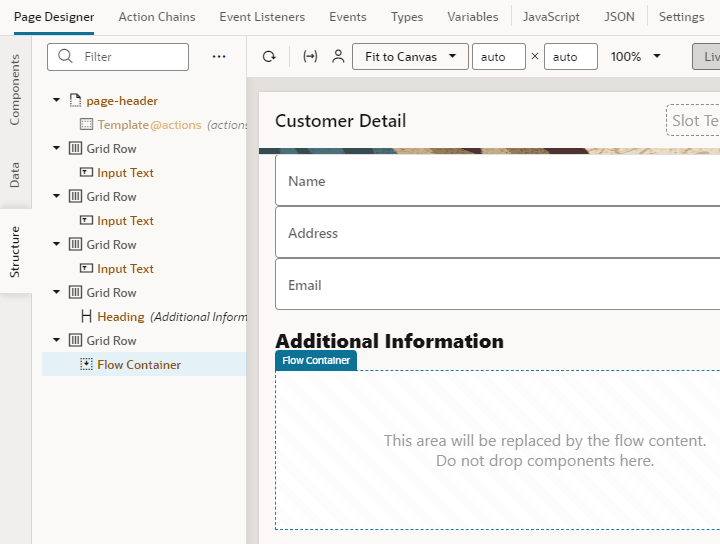
Task: Collapse the last Grid Row node
Action: click(x=56, y=341)
